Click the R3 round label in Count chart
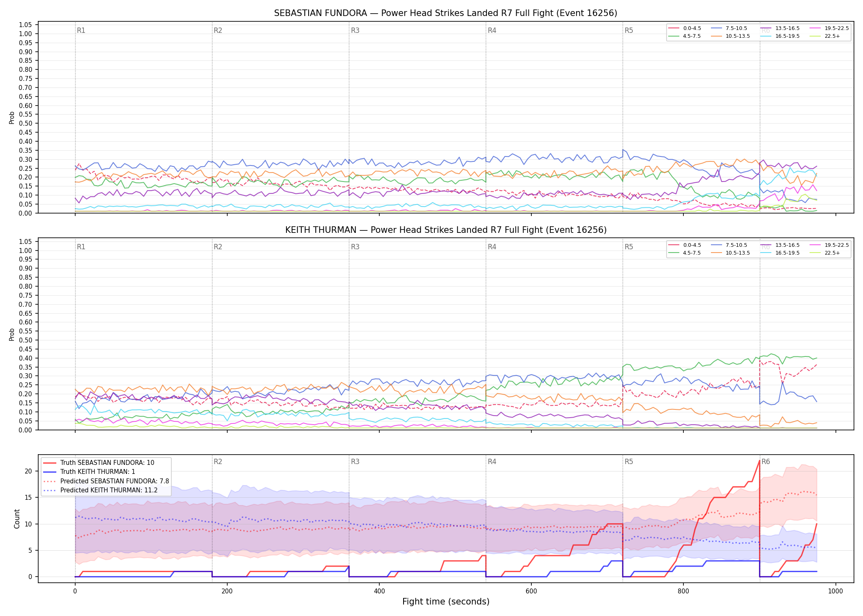Viewport: 863px width, 616px height. click(x=355, y=462)
